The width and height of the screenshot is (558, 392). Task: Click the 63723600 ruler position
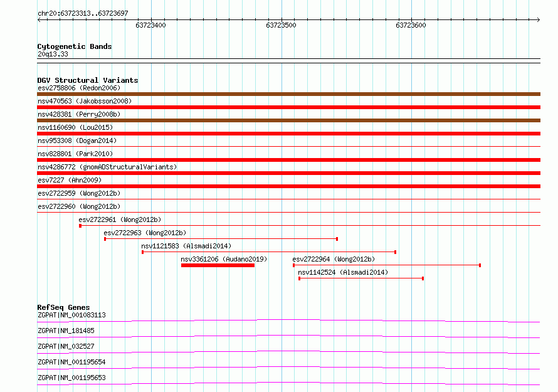[x=411, y=25]
